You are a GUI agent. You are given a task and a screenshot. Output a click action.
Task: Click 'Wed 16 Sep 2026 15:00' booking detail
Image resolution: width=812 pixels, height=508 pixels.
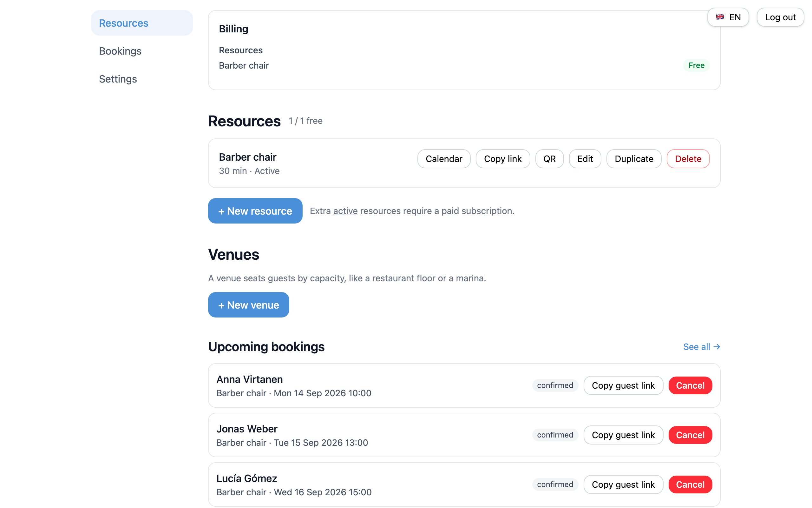(x=323, y=492)
